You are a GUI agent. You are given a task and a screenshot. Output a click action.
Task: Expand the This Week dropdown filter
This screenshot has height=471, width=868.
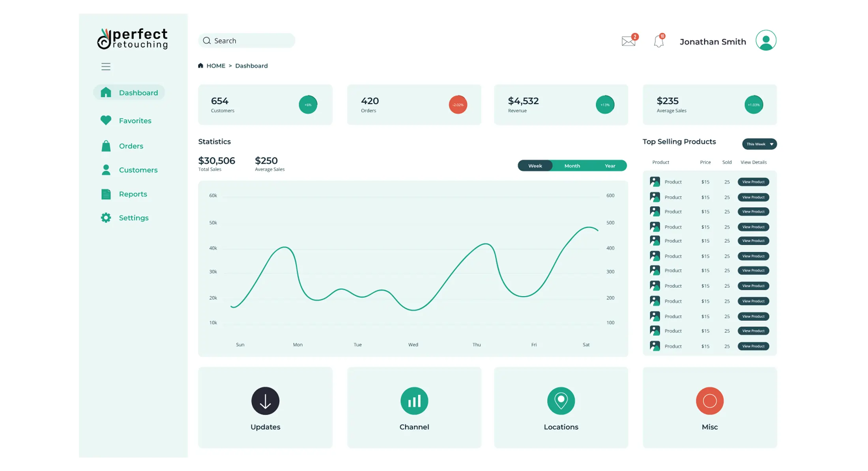(759, 144)
